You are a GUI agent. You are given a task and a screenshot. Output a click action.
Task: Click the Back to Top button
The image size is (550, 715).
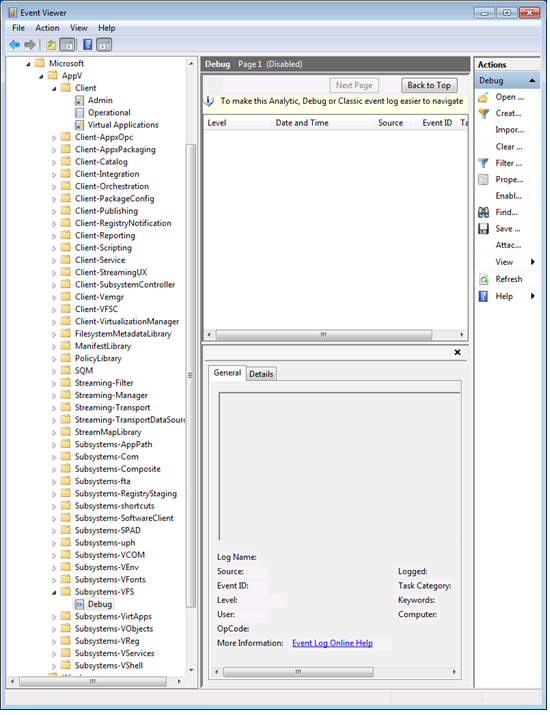429,85
